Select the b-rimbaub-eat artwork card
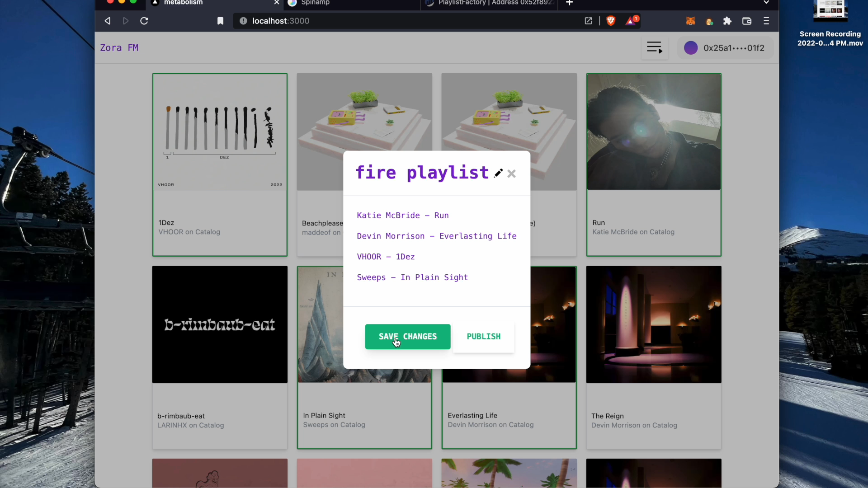The image size is (868, 488). pyautogui.click(x=220, y=324)
